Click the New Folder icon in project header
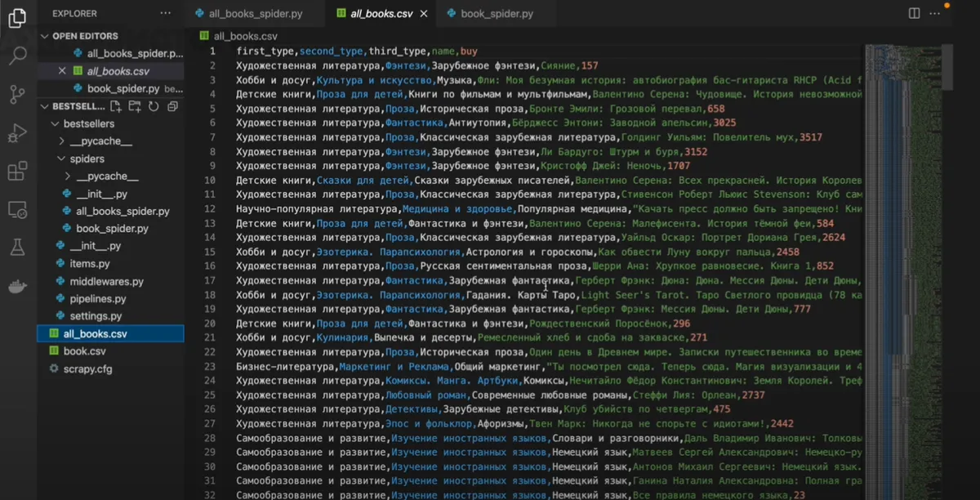Viewport: 980px width, 500px height. [135, 106]
